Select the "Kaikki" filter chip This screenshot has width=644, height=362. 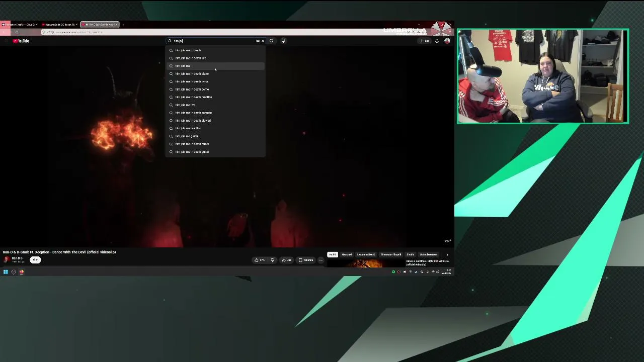333,254
